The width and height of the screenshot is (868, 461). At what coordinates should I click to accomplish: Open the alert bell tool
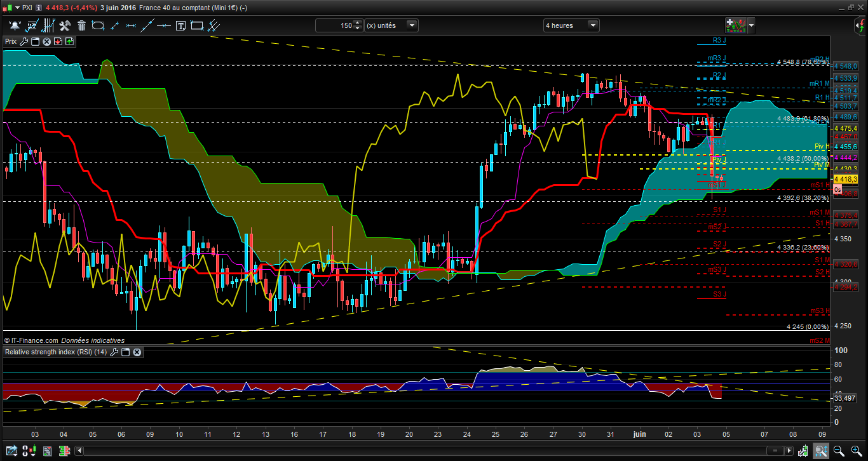(x=15, y=25)
